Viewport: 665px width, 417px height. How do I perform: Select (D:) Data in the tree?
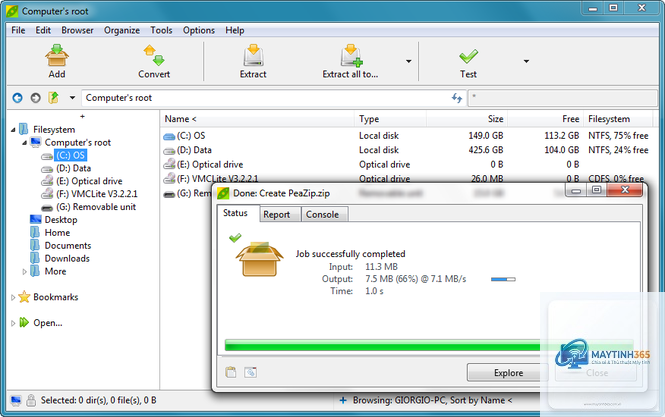coord(73,168)
